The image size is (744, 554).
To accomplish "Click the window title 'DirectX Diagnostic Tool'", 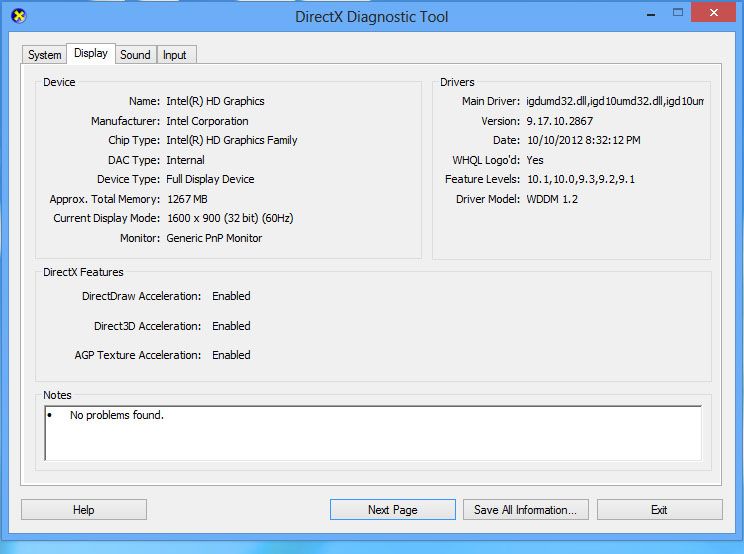I will coord(372,17).
